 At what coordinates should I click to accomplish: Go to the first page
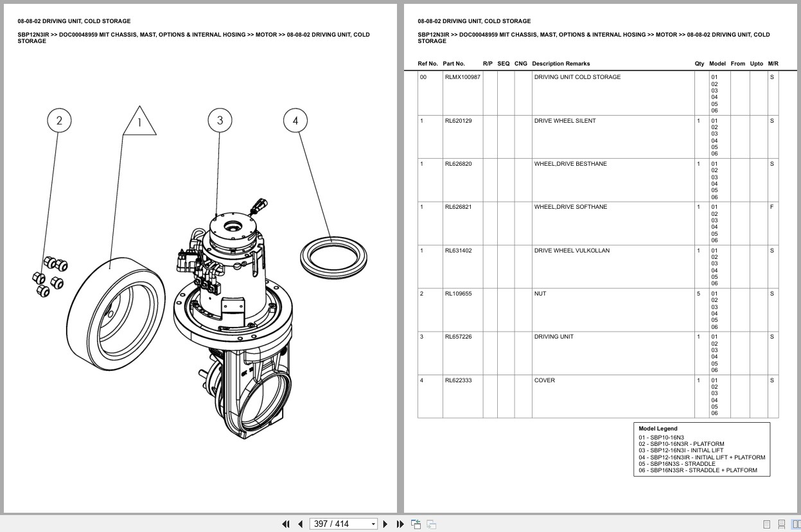click(x=286, y=524)
